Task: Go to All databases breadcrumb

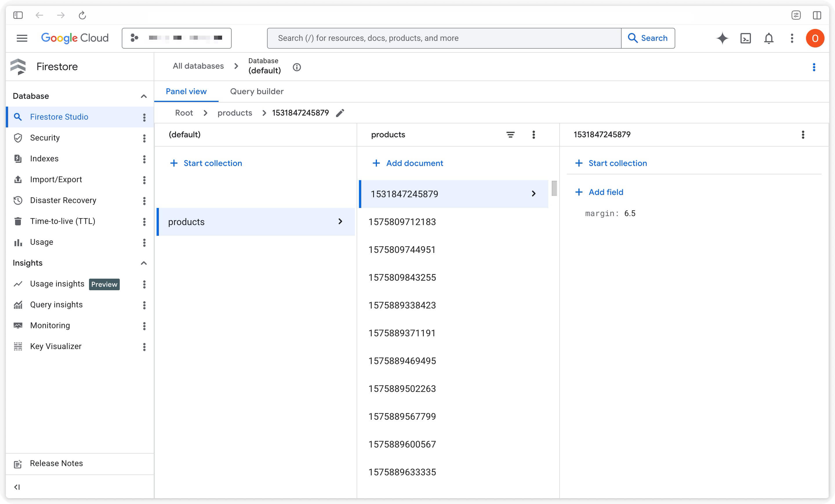Action: [198, 66]
